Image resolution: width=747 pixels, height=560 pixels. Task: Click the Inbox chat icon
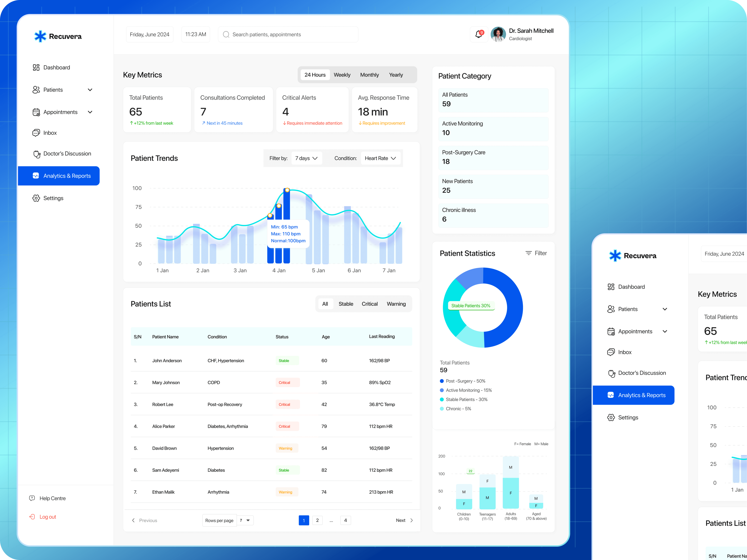tap(36, 133)
